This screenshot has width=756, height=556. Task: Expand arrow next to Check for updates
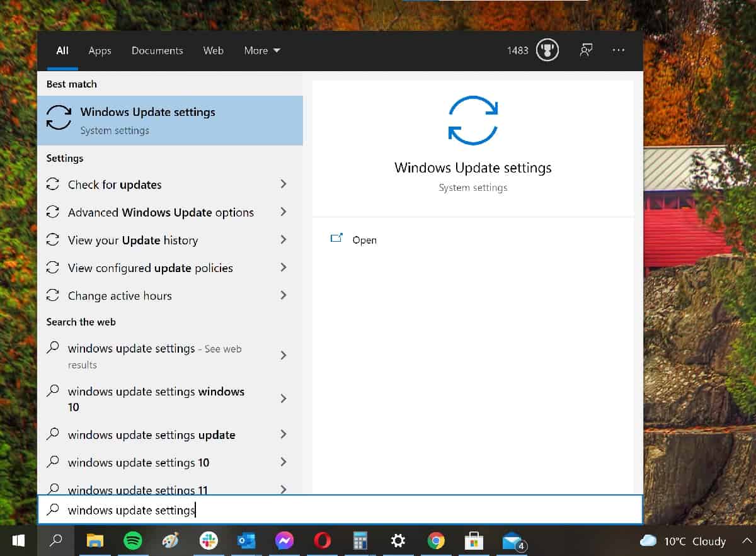tap(283, 184)
